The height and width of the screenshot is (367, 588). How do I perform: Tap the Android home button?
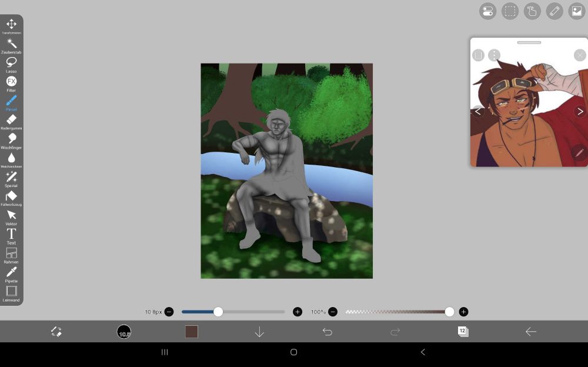[x=293, y=352]
